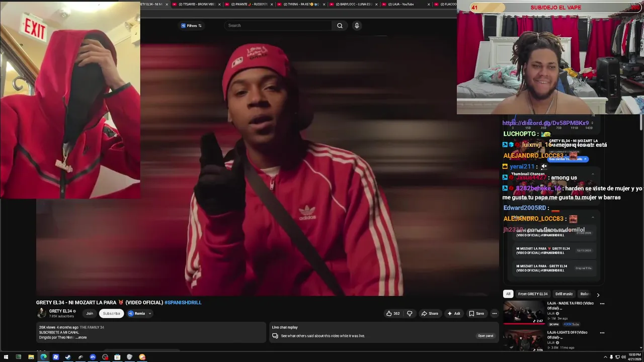Select the Original Title history entry

(x=553, y=268)
